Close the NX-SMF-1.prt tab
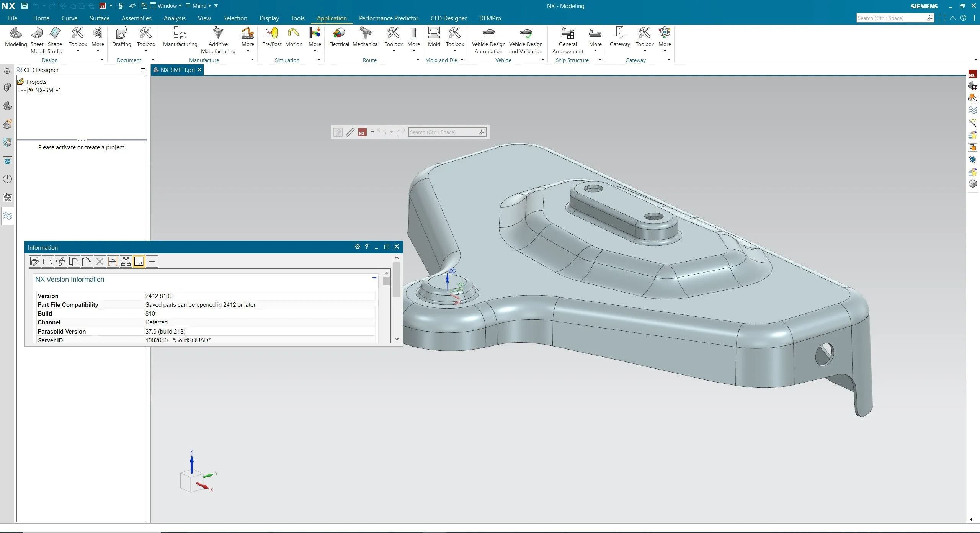 [x=199, y=70]
